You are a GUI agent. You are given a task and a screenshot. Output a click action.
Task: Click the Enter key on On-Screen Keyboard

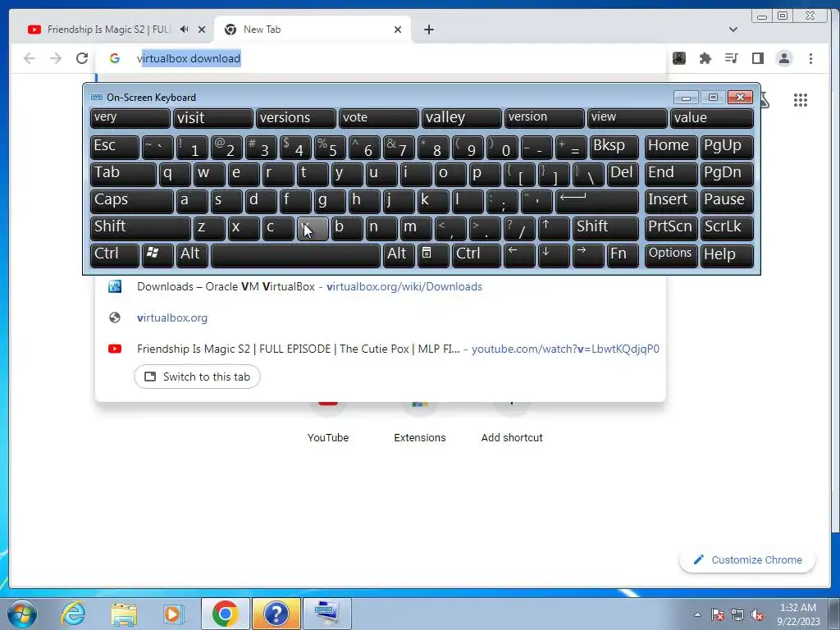pyautogui.click(x=597, y=201)
